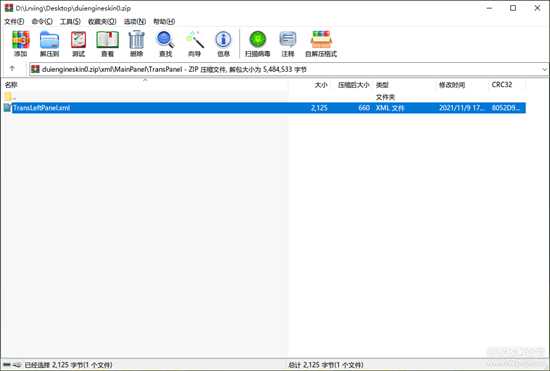Click the Test (测试) archive icon
Screen dimensions: 550x371
click(x=78, y=40)
